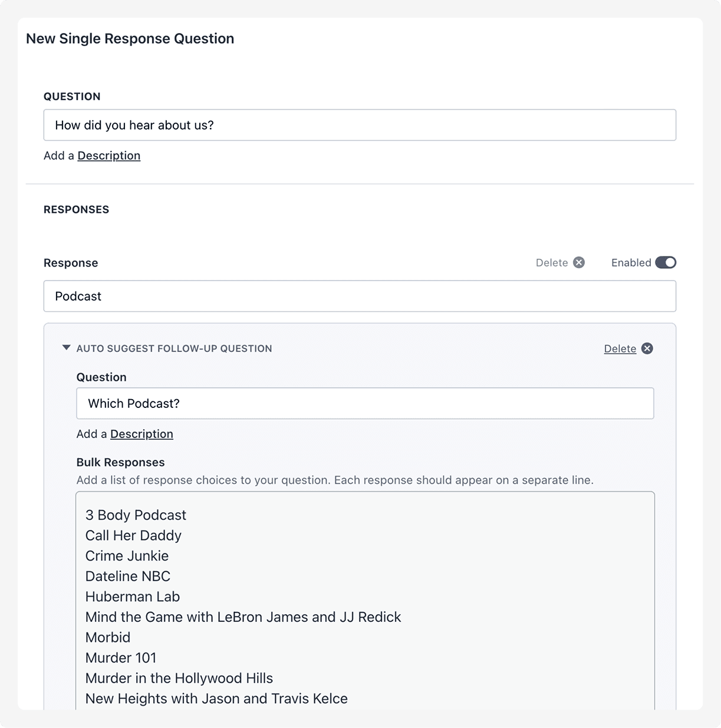Collapse the Auto Suggest Follow-Up Question section

coord(66,348)
